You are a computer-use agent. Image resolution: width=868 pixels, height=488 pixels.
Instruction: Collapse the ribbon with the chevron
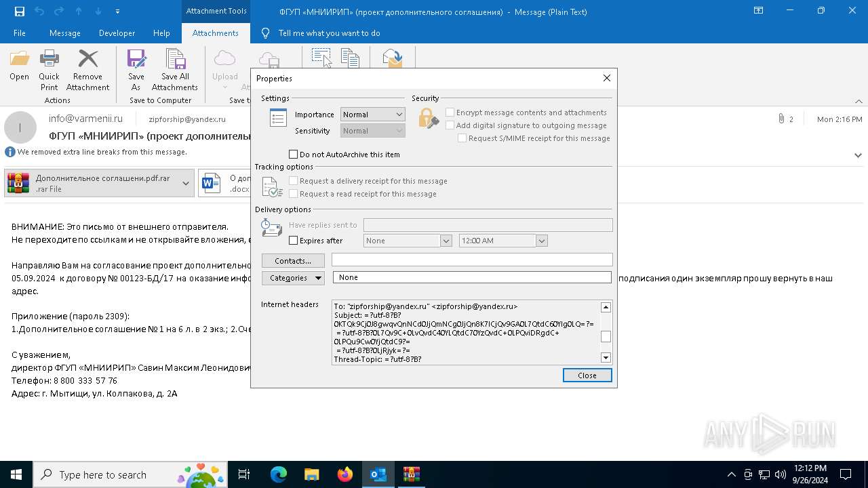click(859, 101)
